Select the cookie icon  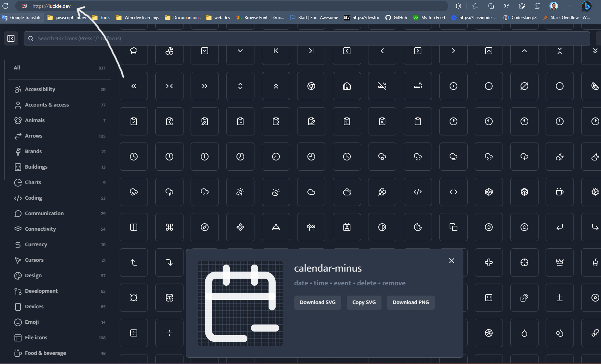tap(418, 227)
